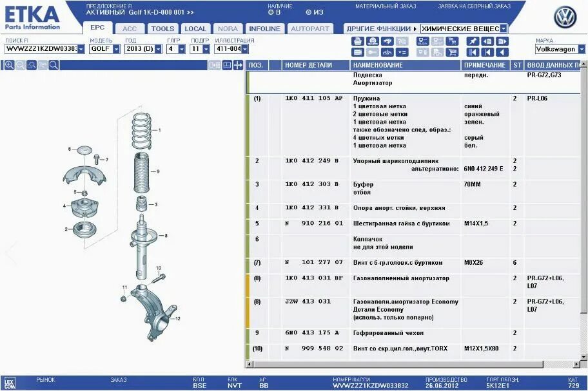Go to the next illustration page icon
588x391 pixels.
point(502,41)
